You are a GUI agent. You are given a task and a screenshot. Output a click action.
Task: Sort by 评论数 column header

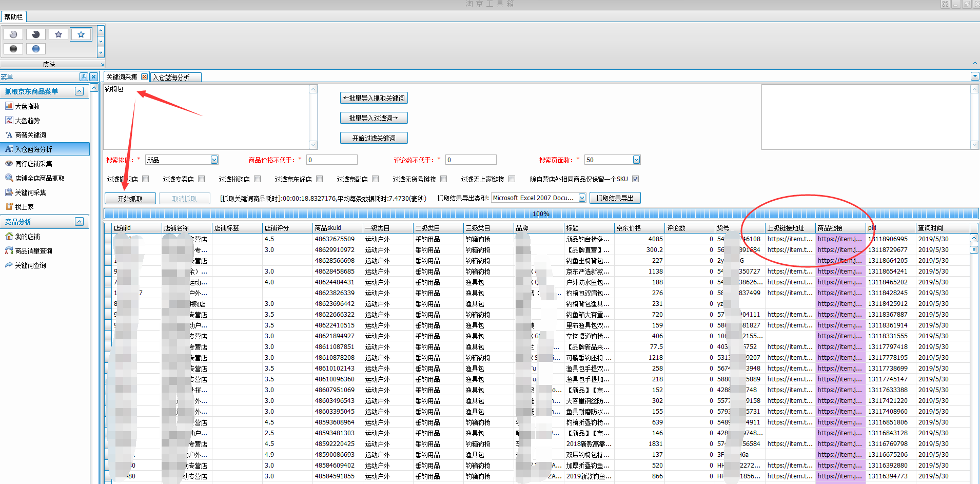(690, 228)
